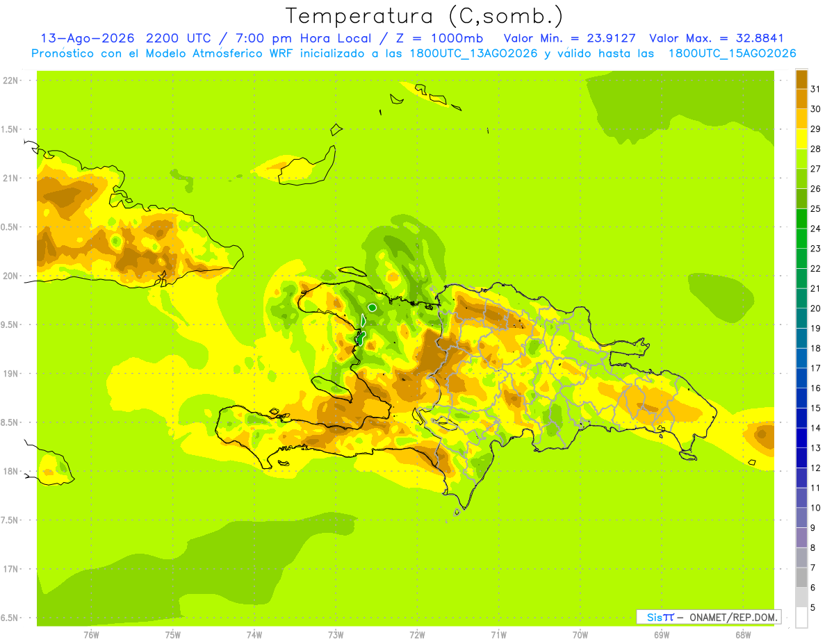The image size is (834, 644).
Task: Click the longitude label "69W"
Action: point(662,635)
